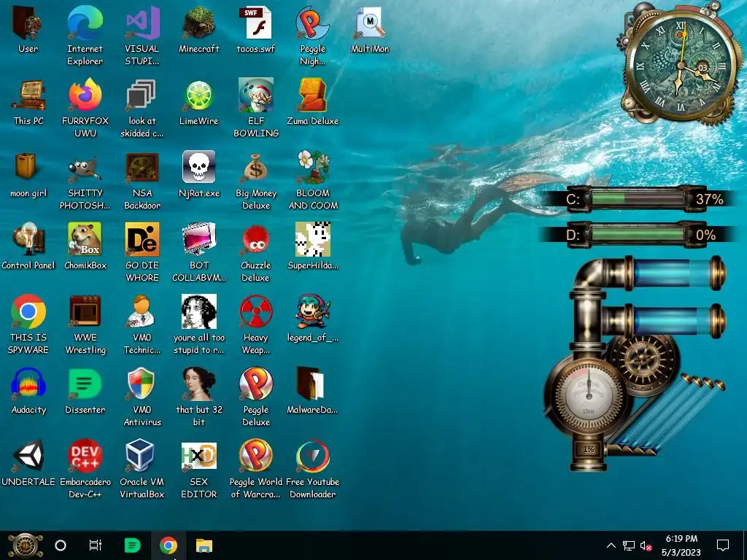Launch Oracle VM VirtualBox
Screen dimensions: 747x560
142,469
